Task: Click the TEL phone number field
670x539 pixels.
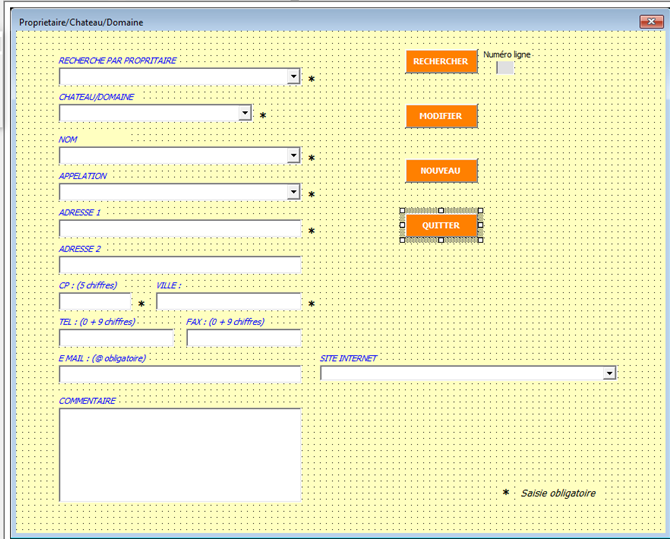Action: 116,338
